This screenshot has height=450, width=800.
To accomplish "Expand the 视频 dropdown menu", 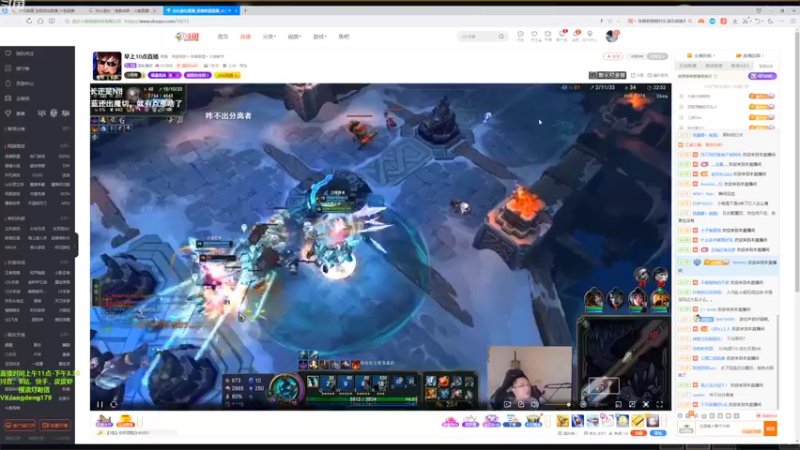I will 294,37.
